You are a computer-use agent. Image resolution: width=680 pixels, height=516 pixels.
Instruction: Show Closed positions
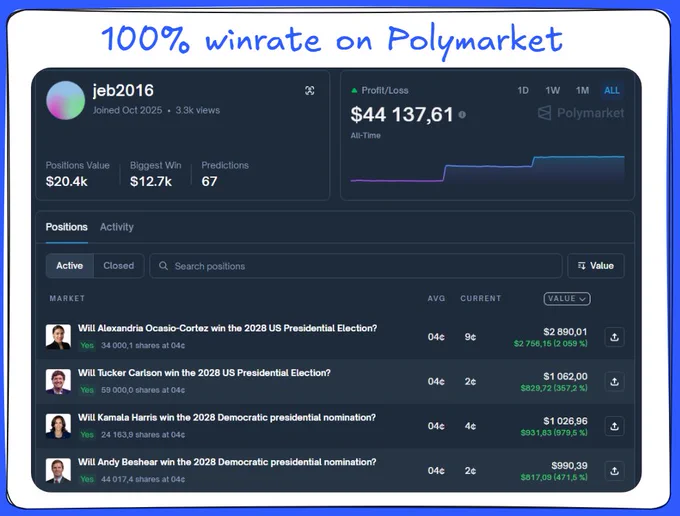pyautogui.click(x=118, y=266)
